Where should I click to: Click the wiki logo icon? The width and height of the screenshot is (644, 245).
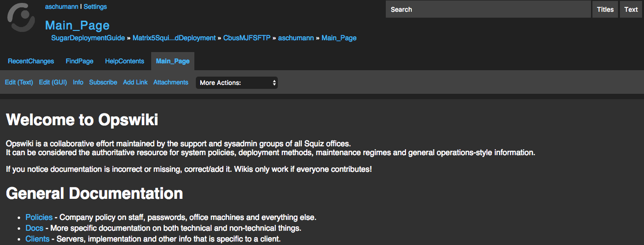pos(21,17)
